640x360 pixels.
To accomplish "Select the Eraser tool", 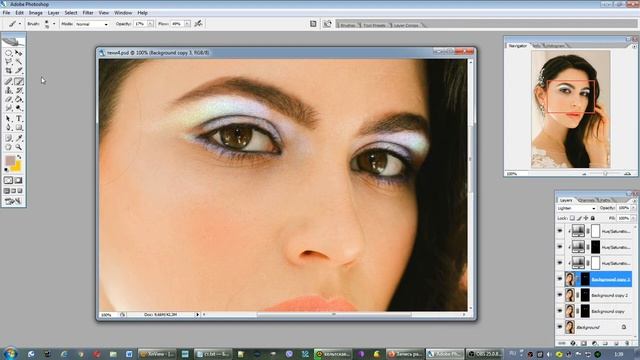I will pyautogui.click(x=8, y=99).
